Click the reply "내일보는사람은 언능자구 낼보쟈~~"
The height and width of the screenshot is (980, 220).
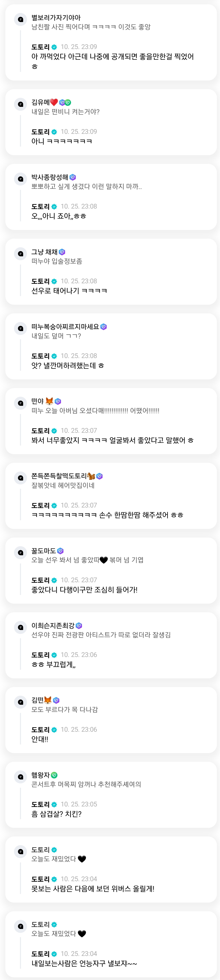click(x=84, y=964)
